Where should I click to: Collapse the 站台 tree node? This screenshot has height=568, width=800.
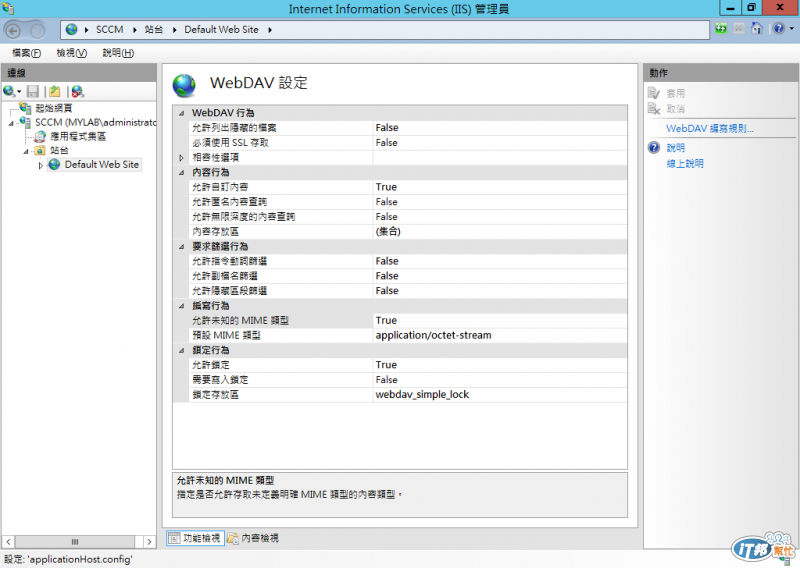[26, 152]
